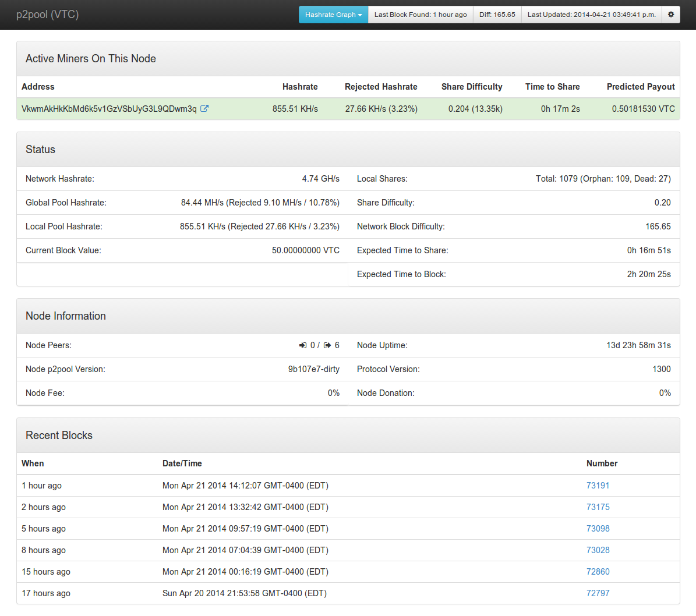
Task: Click the Active Miners On This Node heading
Action: [x=90, y=59]
